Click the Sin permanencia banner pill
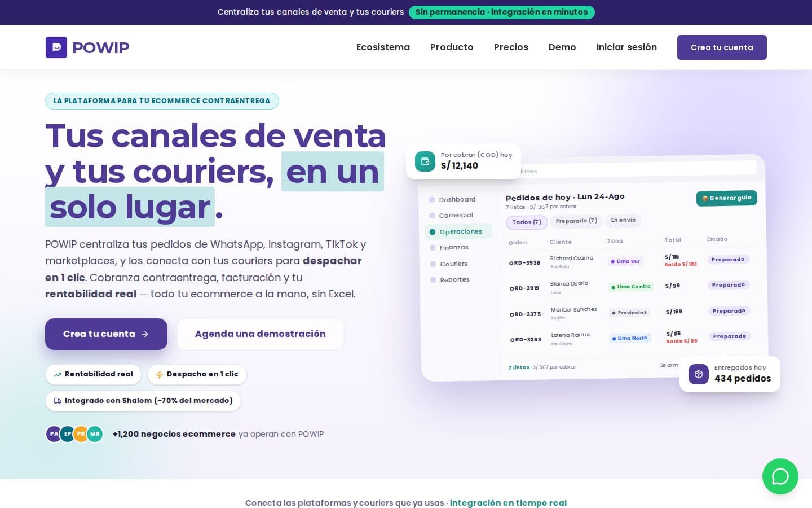The height and width of the screenshot is (508, 812). pos(501,12)
